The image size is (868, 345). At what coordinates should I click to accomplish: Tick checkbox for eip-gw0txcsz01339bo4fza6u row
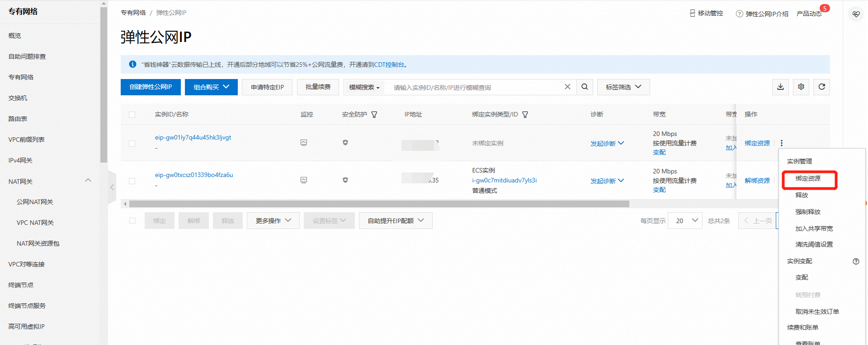[132, 181]
